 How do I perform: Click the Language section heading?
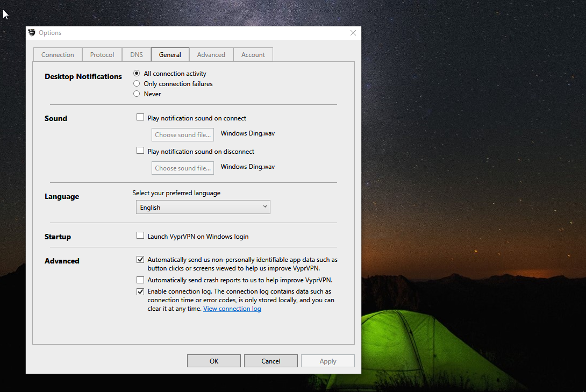(x=62, y=197)
